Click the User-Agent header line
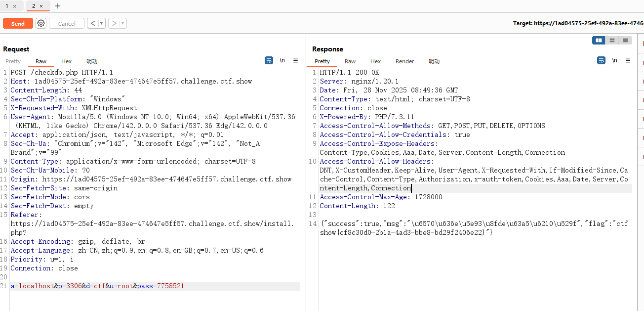Screen dimensions: 644x311 (x=153, y=121)
